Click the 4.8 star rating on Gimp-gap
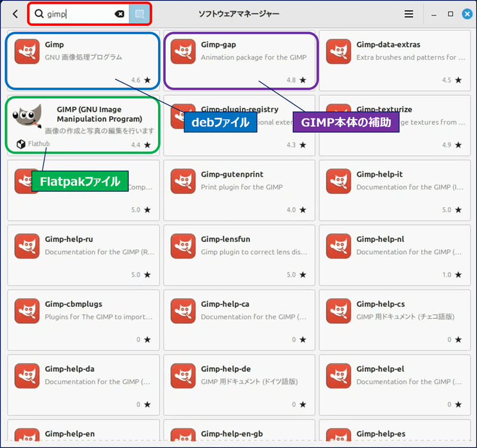This screenshot has width=477, height=448. click(296, 80)
